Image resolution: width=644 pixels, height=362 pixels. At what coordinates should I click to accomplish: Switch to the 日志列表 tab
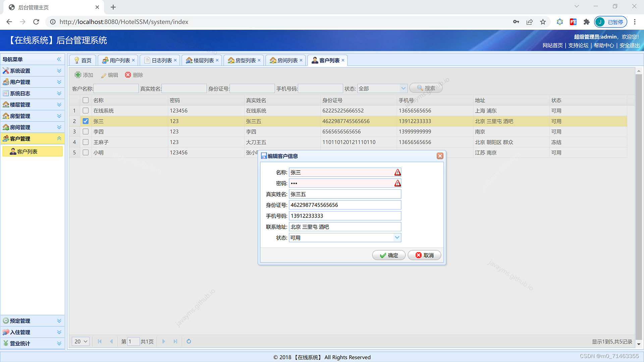click(161, 60)
